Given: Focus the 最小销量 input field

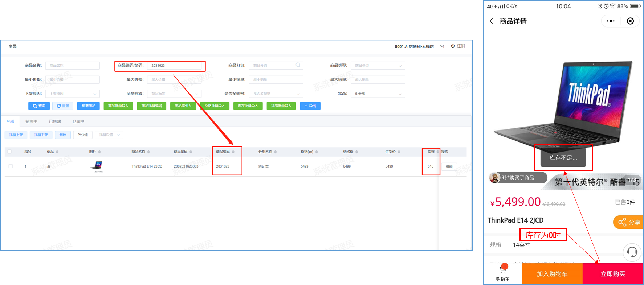Looking at the screenshot, I should click(x=276, y=79).
